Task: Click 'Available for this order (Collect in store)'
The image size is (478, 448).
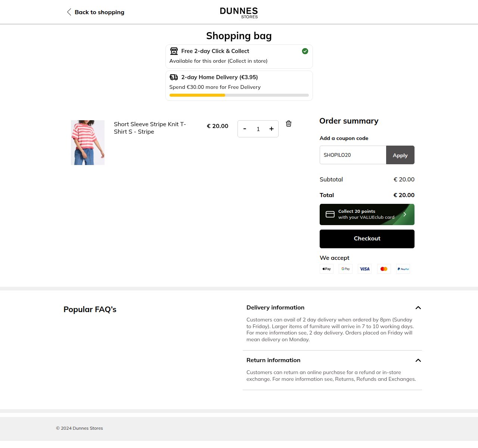Action: click(218, 61)
